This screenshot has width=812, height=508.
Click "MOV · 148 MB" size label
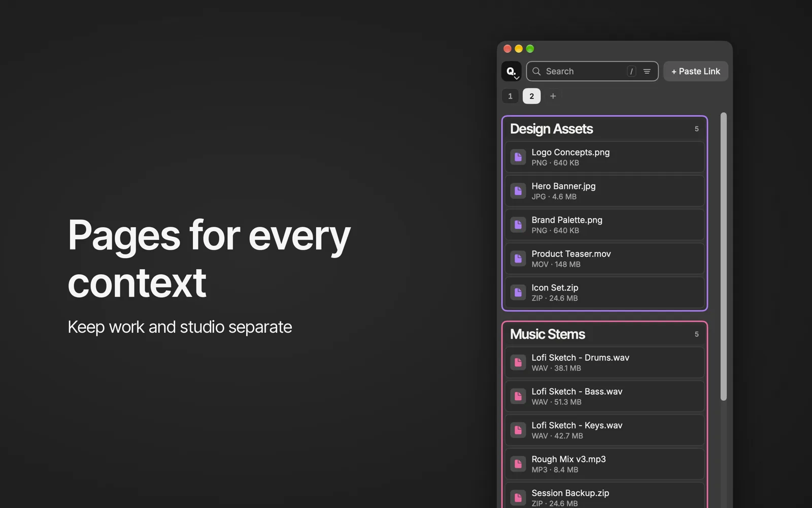pyautogui.click(x=556, y=264)
